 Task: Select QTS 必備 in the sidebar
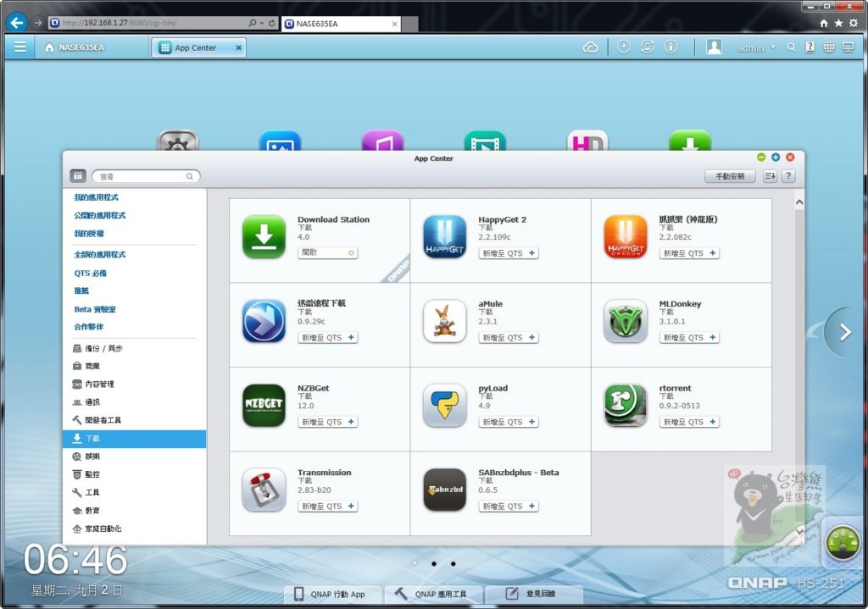point(90,274)
